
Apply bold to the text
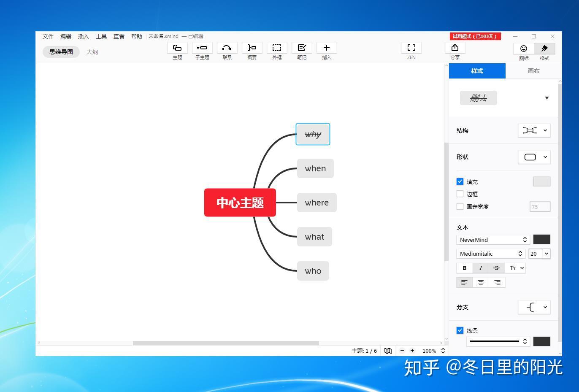click(465, 268)
